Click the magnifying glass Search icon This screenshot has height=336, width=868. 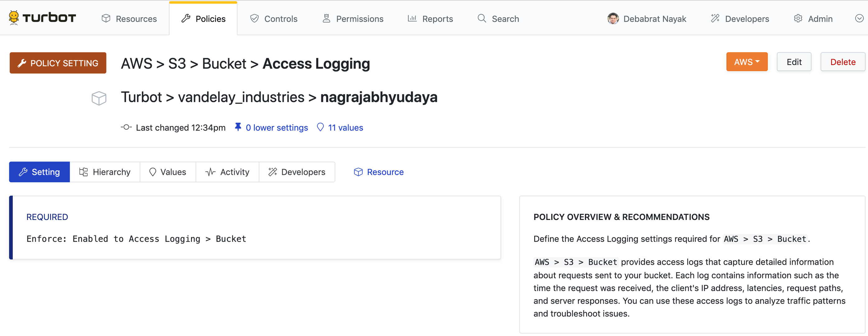pyautogui.click(x=482, y=19)
